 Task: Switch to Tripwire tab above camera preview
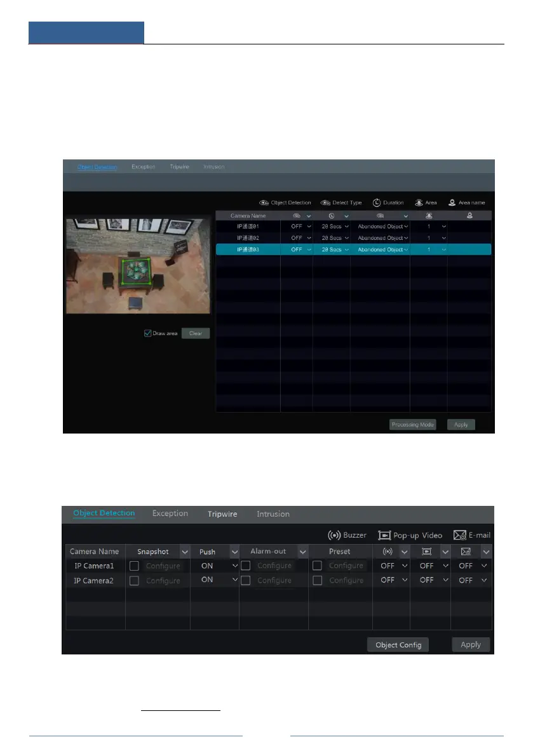179,167
